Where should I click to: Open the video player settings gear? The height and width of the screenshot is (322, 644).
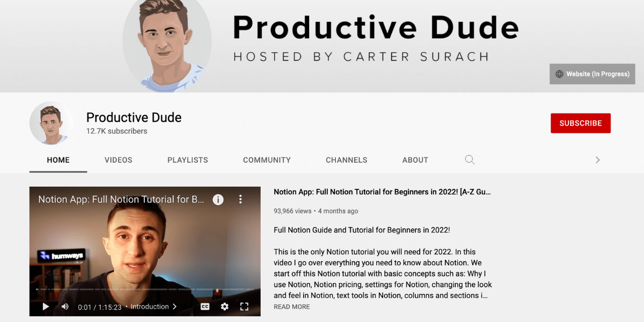(x=224, y=306)
